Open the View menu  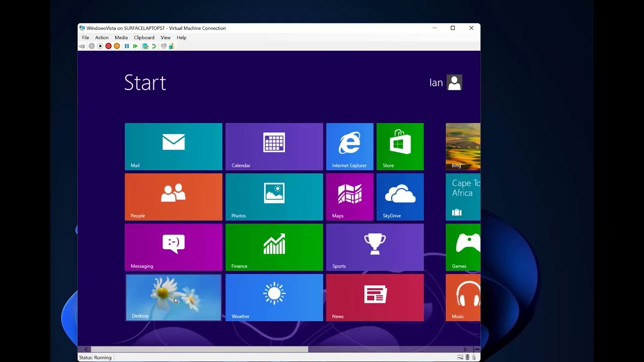point(166,38)
